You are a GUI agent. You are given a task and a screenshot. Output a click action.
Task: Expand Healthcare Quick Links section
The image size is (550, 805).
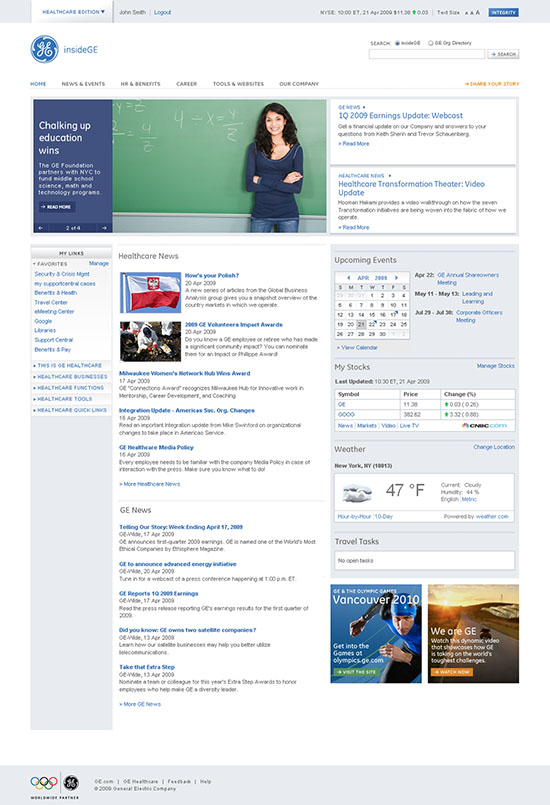[72, 410]
